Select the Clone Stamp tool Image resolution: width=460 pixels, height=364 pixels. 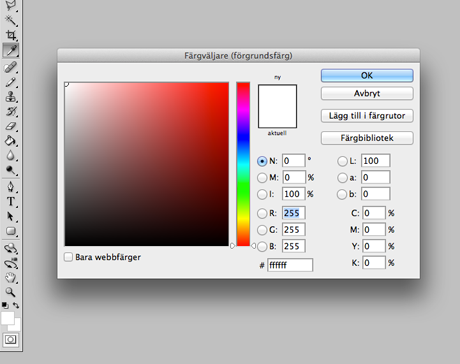pos(11,97)
